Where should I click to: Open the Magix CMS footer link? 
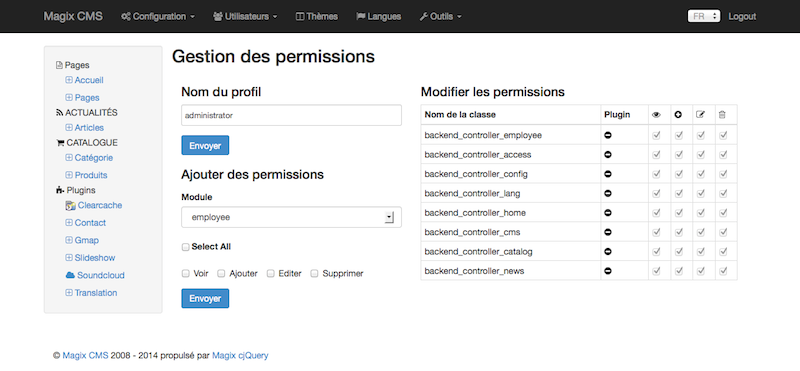(x=85, y=356)
